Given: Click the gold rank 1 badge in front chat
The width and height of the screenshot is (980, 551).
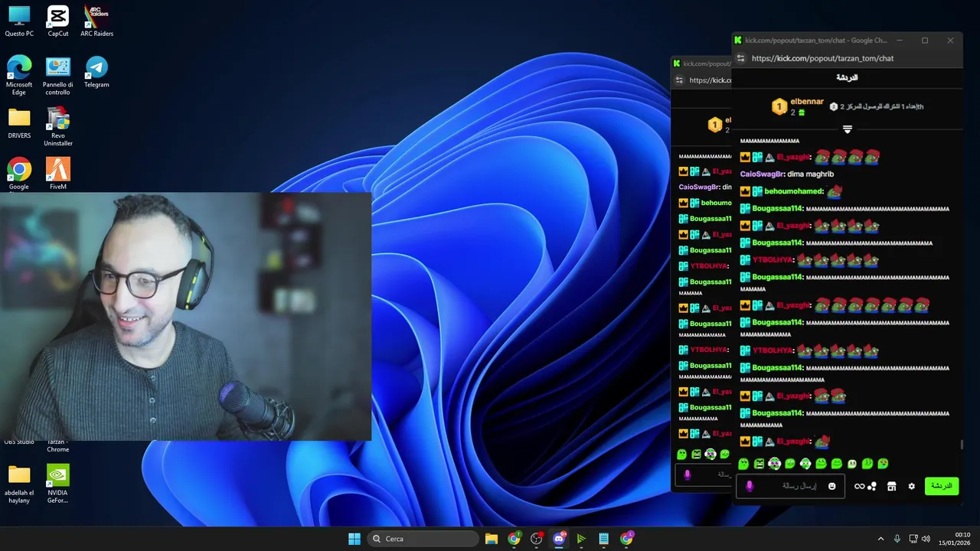Looking at the screenshot, I should 779,107.
